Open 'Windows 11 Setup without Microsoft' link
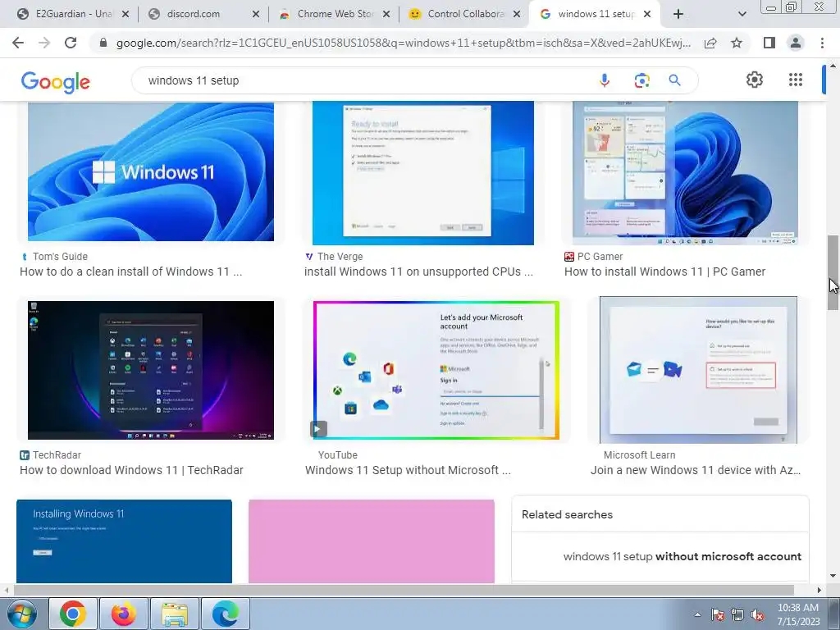The image size is (840, 630). click(x=408, y=470)
